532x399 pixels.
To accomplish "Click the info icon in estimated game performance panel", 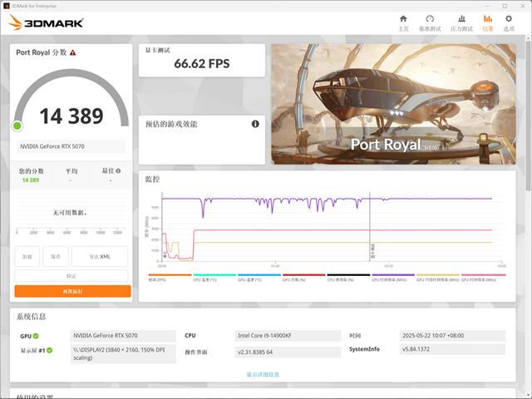I will [x=255, y=124].
